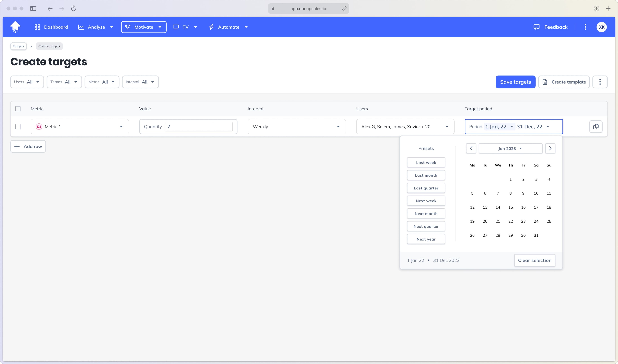Select the Last month preset
Screen dimensions: 618x364
click(426, 175)
